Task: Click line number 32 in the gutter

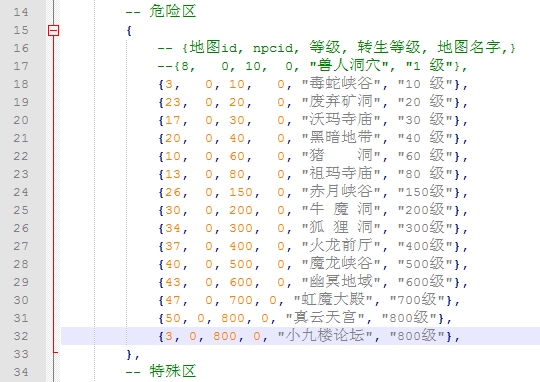Action: tap(21, 336)
